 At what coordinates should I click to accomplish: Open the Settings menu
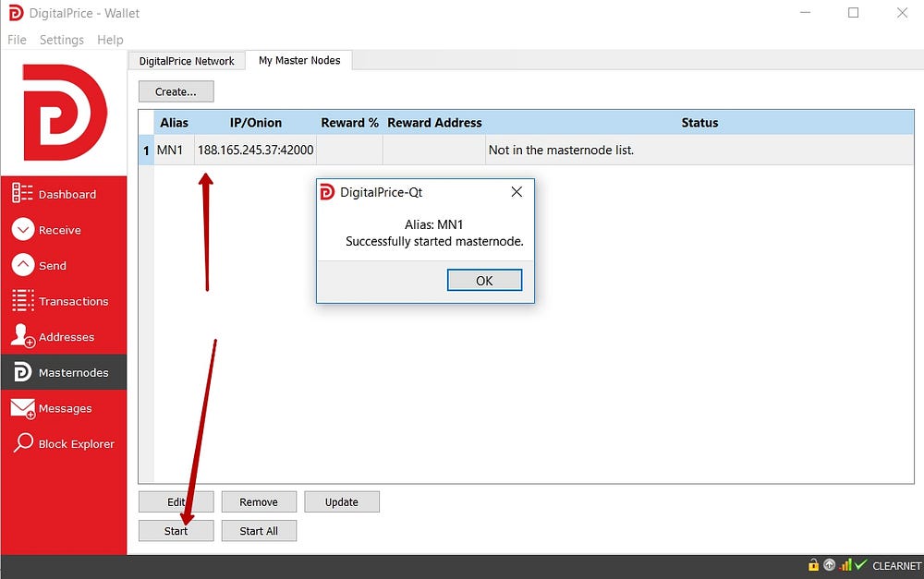(x=62, y=40)
